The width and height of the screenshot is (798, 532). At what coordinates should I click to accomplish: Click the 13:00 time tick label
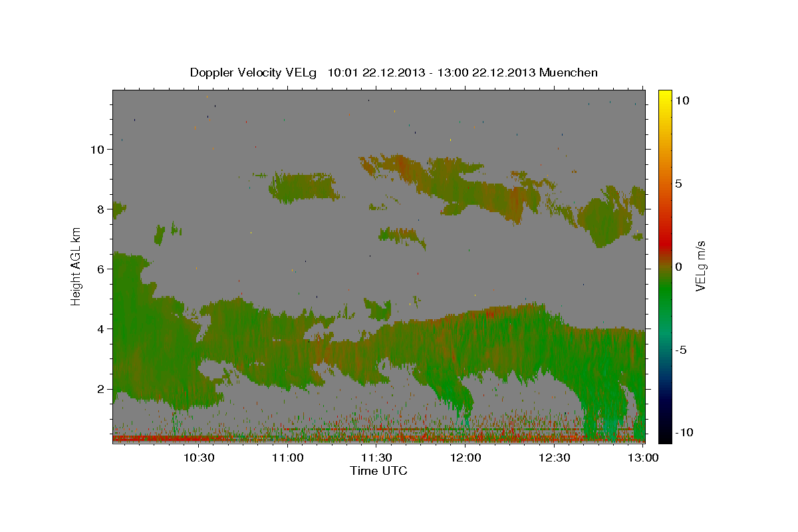coord(642,458)
